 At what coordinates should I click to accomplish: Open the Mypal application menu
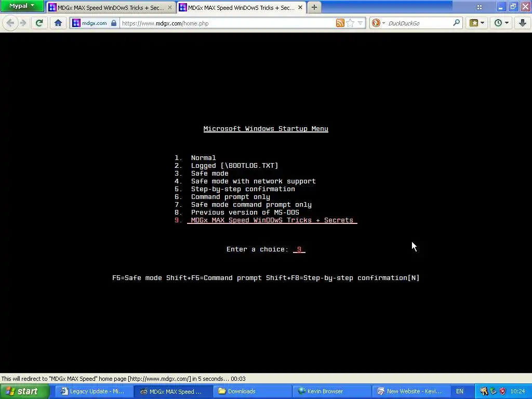(x=22, y=6)
